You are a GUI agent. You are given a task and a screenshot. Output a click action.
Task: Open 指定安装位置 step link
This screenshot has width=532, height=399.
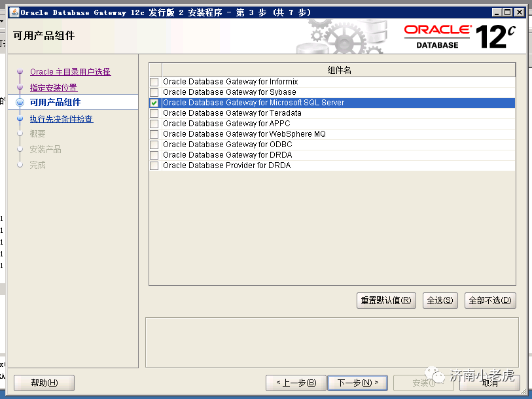tap(54, 88)
